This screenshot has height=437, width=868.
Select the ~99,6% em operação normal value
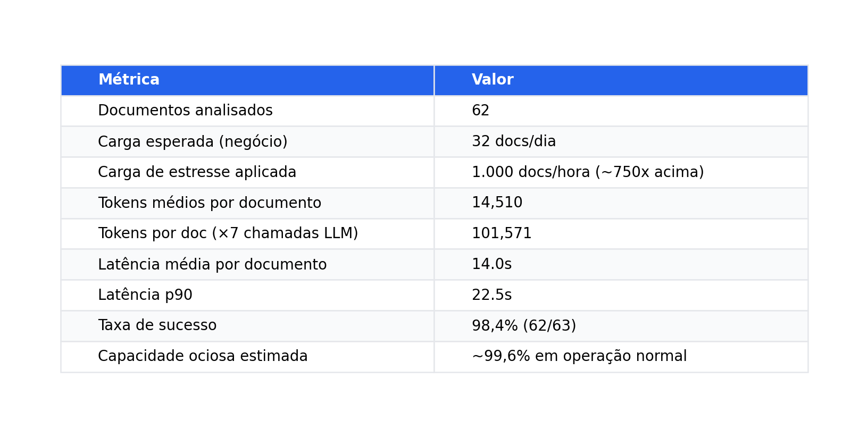pos(579,356)
